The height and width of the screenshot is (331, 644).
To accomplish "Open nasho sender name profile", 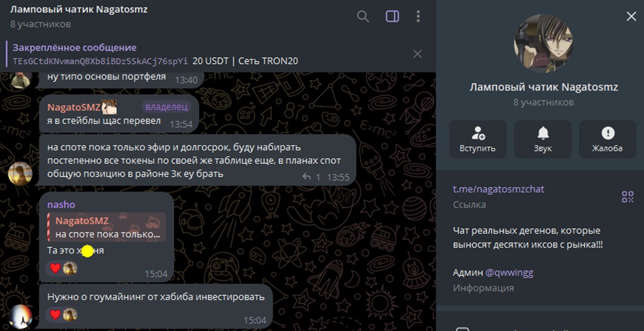I will pyautogui.click(x=61, y=204).
